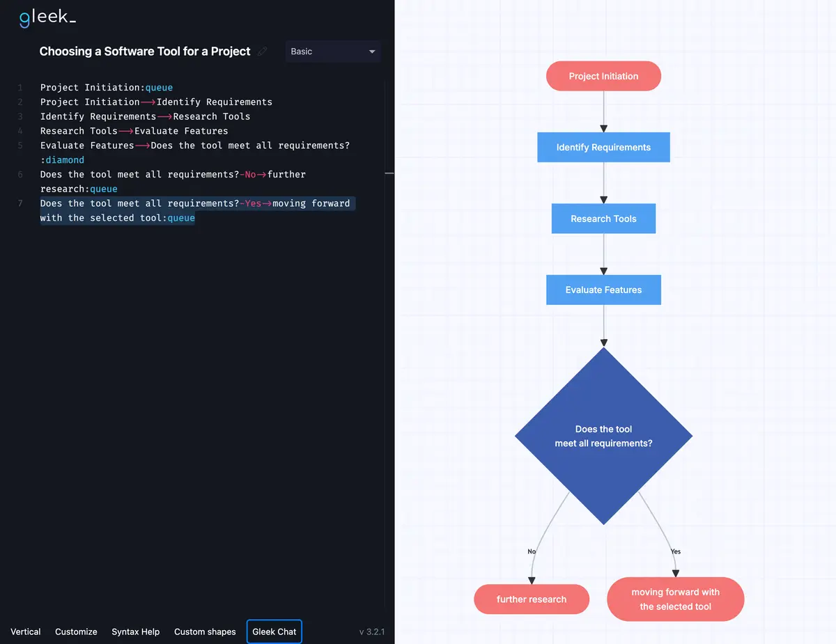Select the Identify Requirements node
This screenshot has width=836, height=644.
[603, 148]
